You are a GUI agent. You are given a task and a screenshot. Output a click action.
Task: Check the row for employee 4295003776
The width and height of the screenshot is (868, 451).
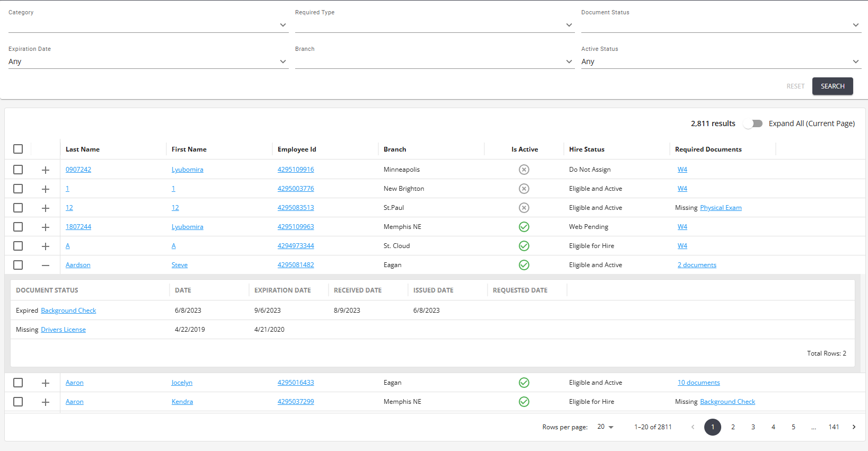click(18, 189)
